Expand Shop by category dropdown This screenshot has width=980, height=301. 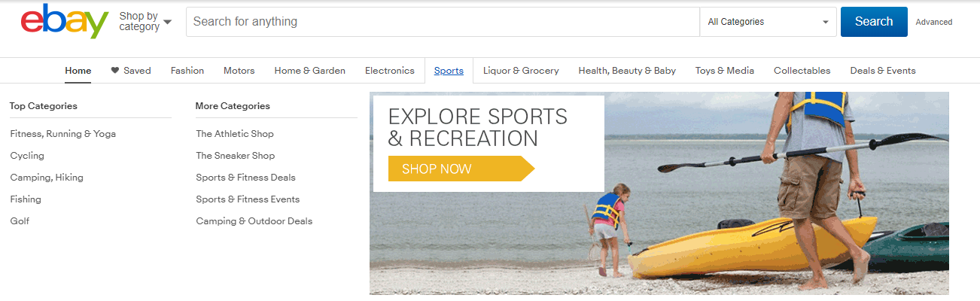pyautogui.click(x=145, y=22)
